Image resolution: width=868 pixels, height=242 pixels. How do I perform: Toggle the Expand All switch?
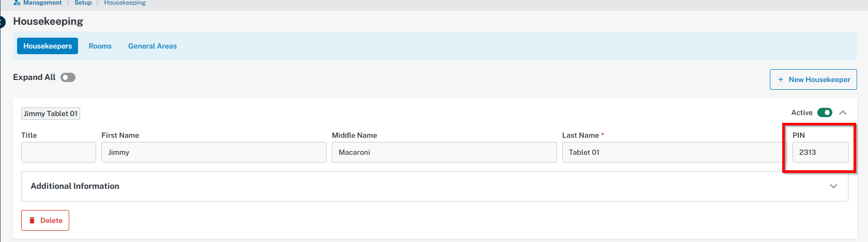[68, 77]
